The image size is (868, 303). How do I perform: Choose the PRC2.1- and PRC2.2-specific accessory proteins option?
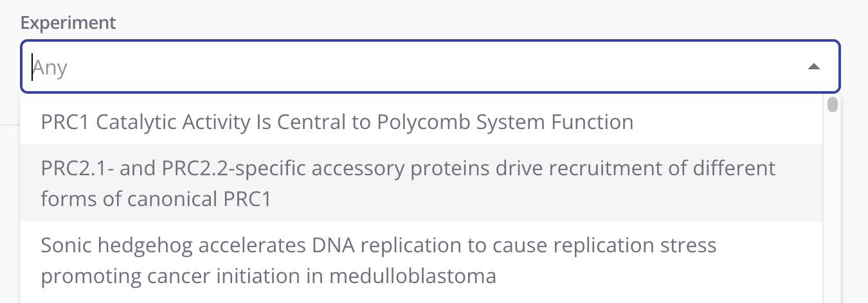click(408, 184)
